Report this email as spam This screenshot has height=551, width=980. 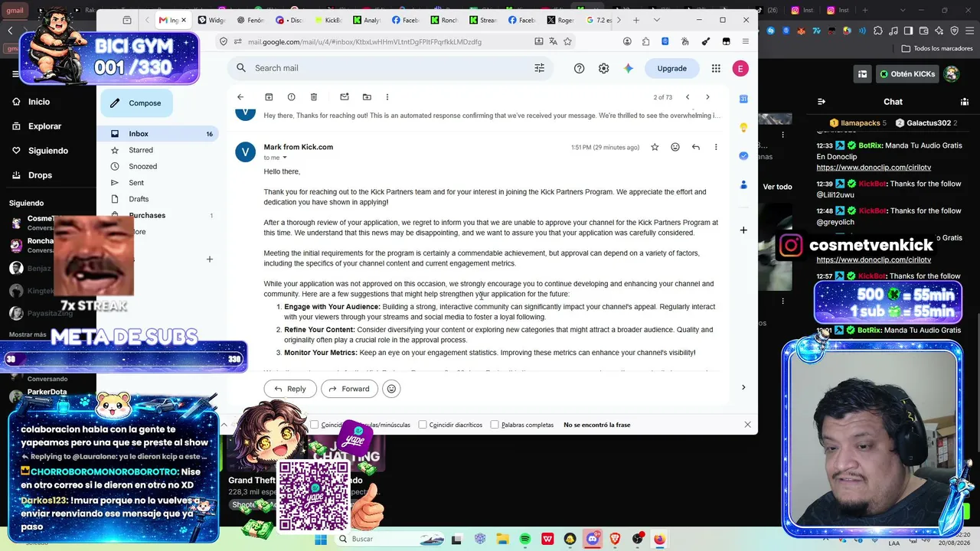pos(291,97)
